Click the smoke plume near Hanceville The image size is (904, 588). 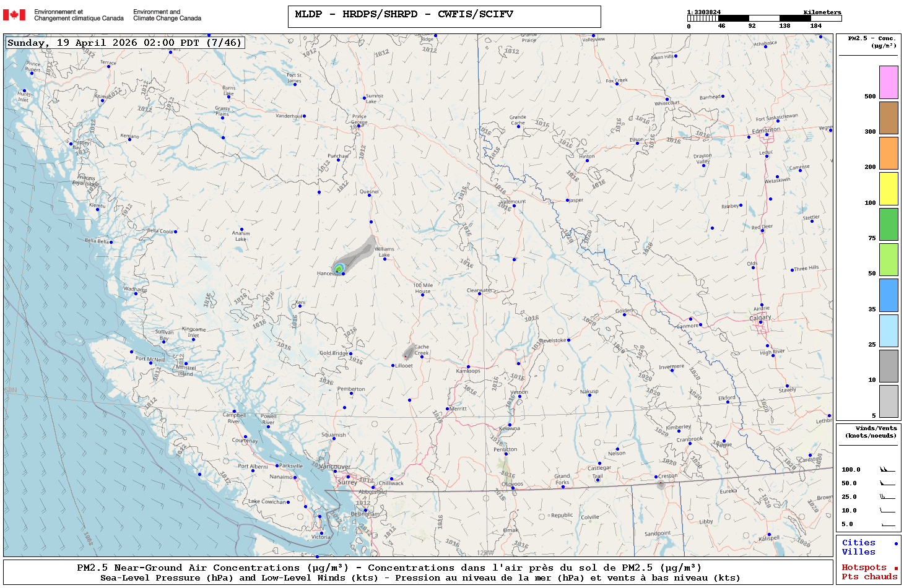coord(340,267)
